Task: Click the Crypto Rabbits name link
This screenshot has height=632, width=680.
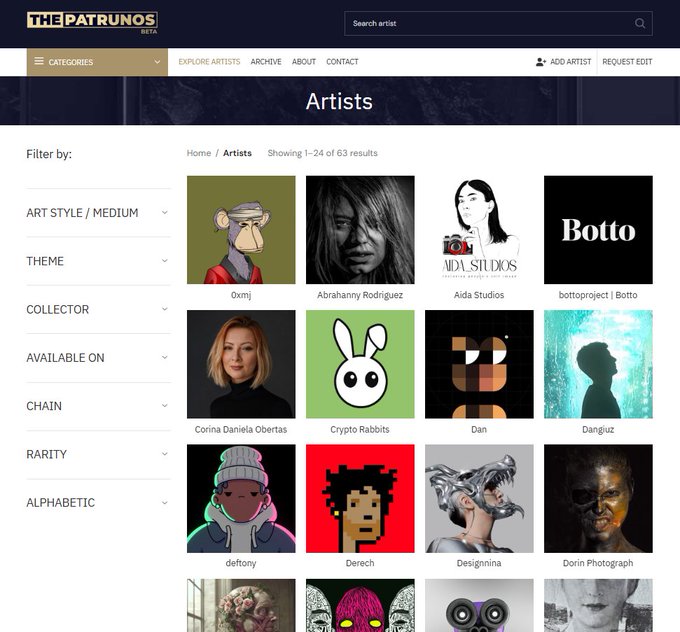Action: pos(360,429)
